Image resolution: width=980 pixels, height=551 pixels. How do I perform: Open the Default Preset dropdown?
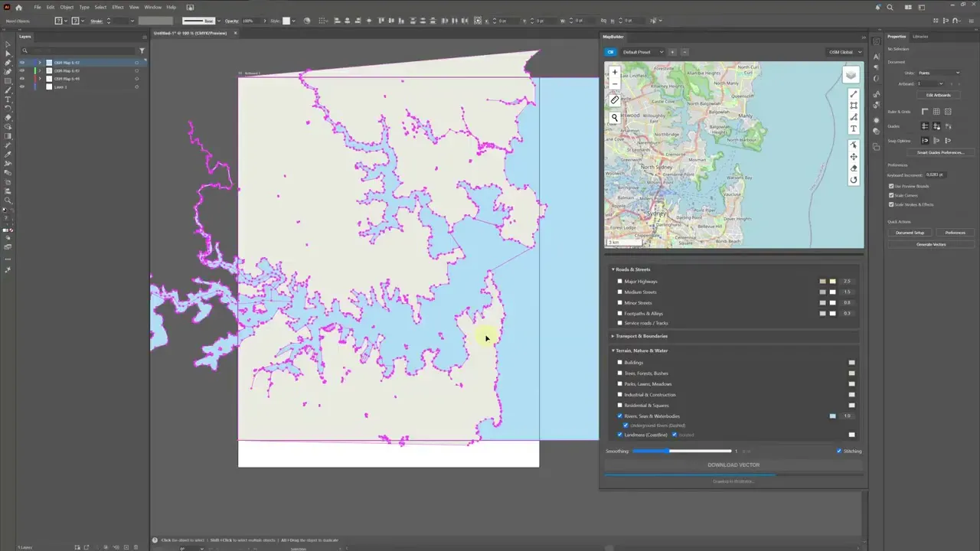(x=642, y=52)
